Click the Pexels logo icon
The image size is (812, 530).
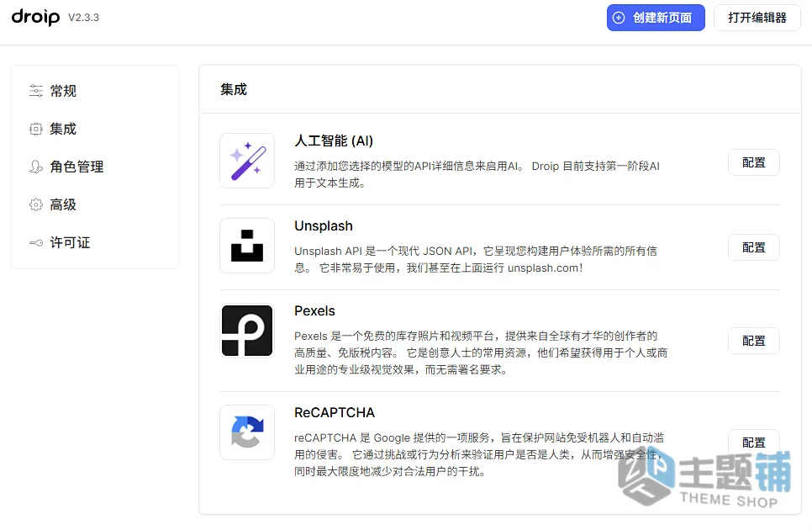[247, 331]
